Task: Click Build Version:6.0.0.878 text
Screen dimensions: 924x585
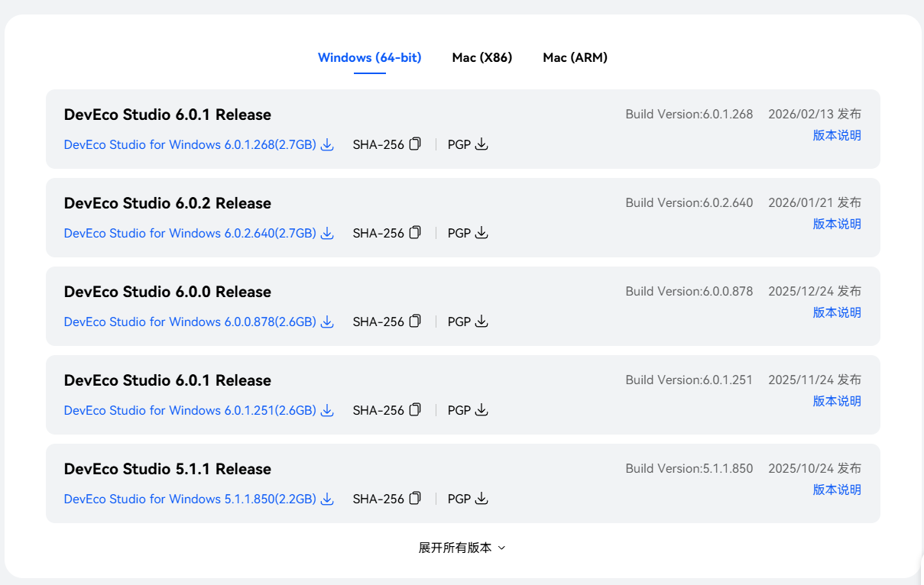Action: click(x=689, y=291)
